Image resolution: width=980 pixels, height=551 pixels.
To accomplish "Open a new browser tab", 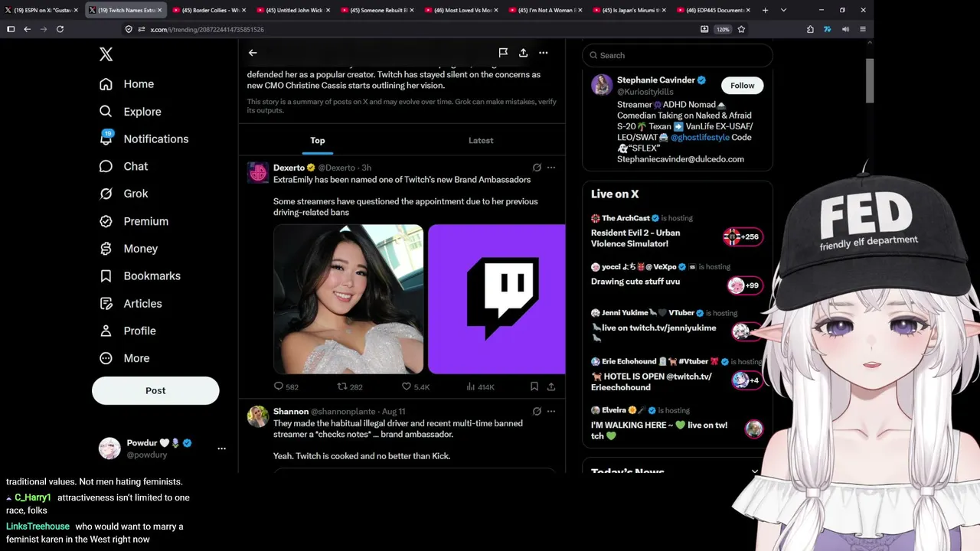I will coord(765,10).
